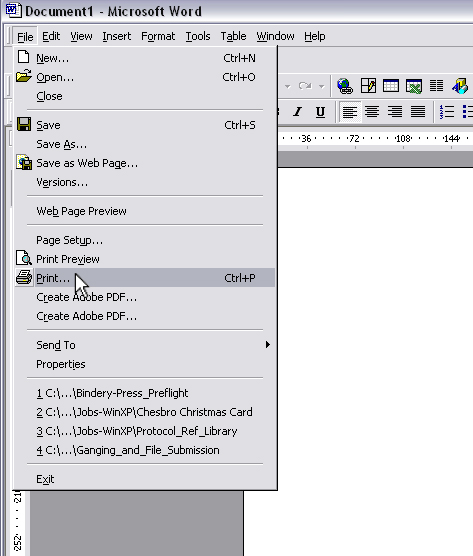Select Properties in the File menu
Viewport: 473px width, 556px height.
click(145, 364)
